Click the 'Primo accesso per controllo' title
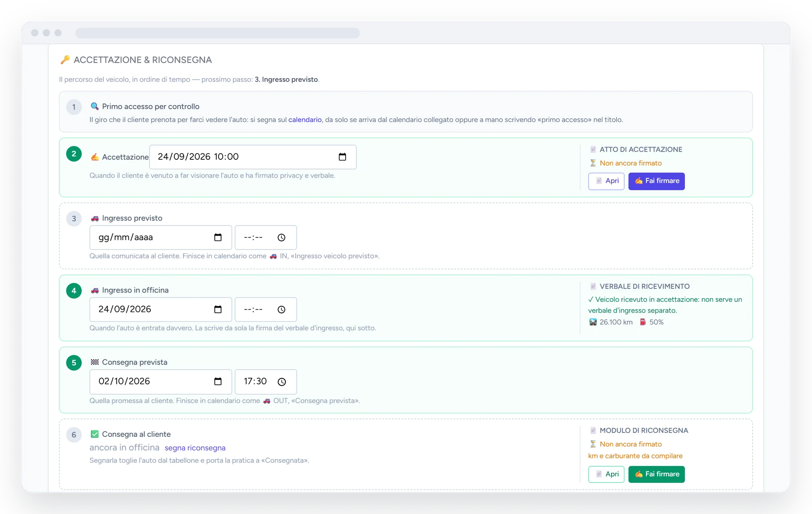This screenshot has width=812, height=514. pyautogui.click(x=151, y=106)
